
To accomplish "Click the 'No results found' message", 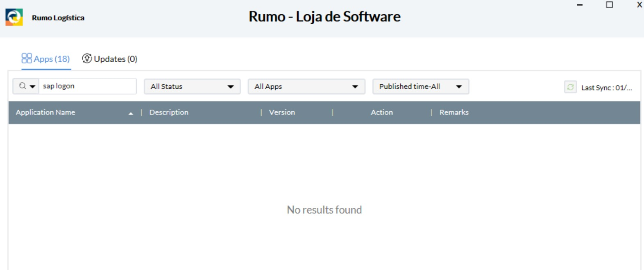I will pyautogui.click(x=324, y=210).
